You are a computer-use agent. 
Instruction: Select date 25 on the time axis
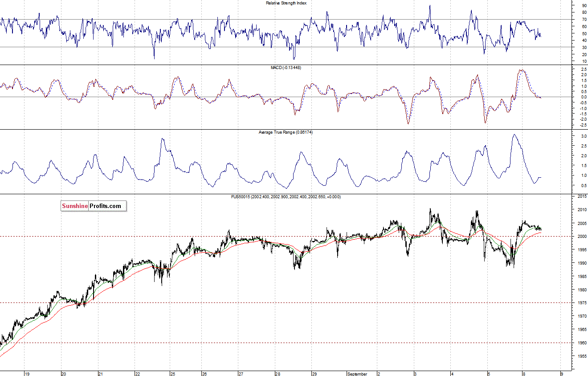coord(172,374)
